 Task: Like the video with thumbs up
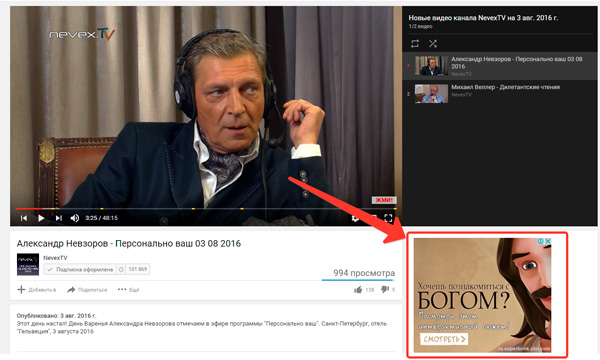tap(358, 290)
